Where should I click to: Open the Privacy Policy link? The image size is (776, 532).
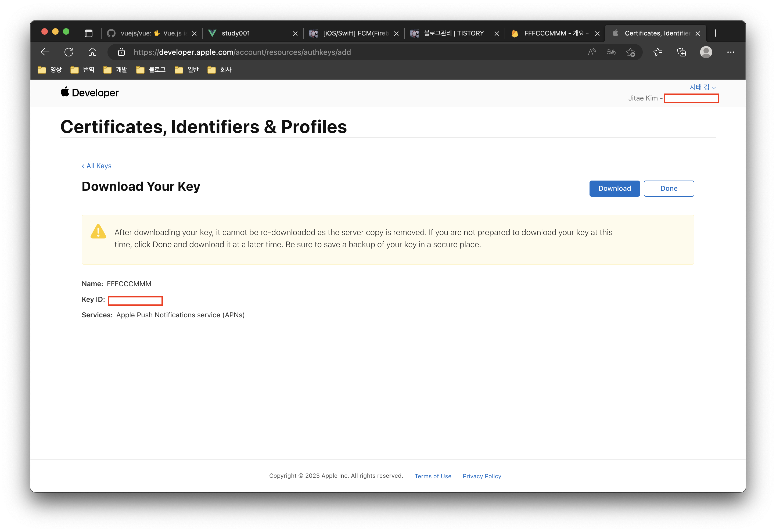tap(482, 476)
